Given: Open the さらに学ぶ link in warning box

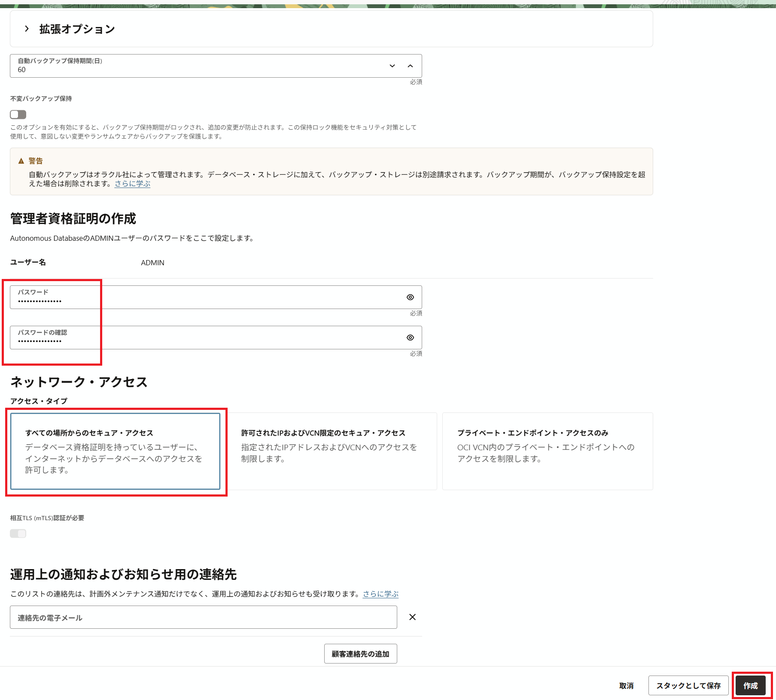Looking at the screenshot, I should (132, 184).
